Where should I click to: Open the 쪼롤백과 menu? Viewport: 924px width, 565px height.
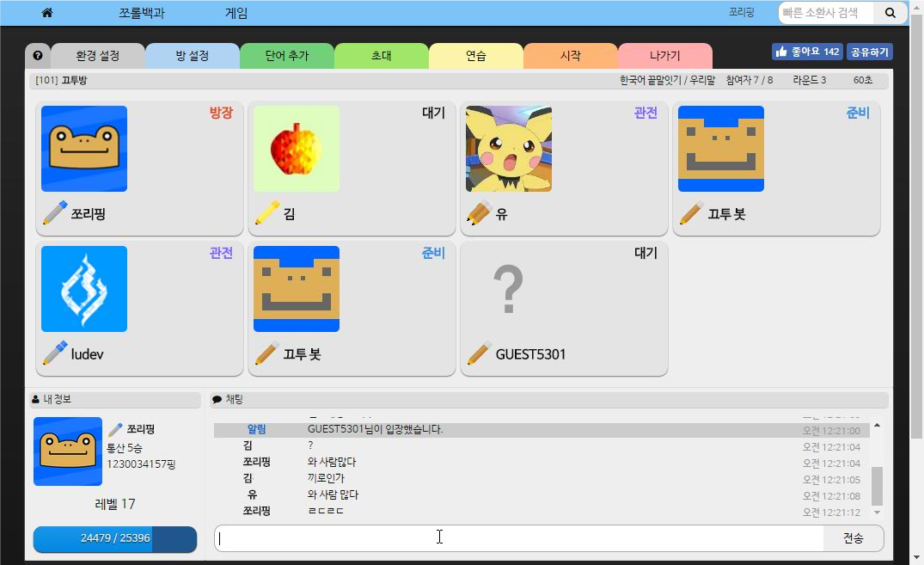pyautogui.click(x=141, y=13)
